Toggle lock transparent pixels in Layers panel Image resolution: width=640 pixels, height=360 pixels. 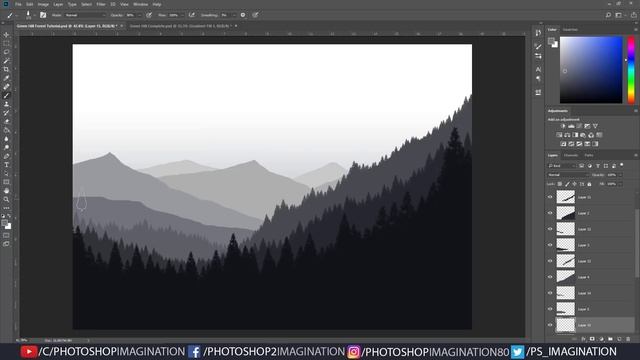tap(560, 184)
